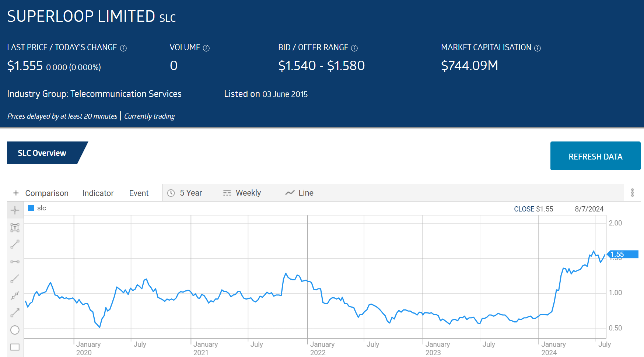
Task: Select the arrow drawing tool
Action: pyautogui.click(x=15, y=313)
